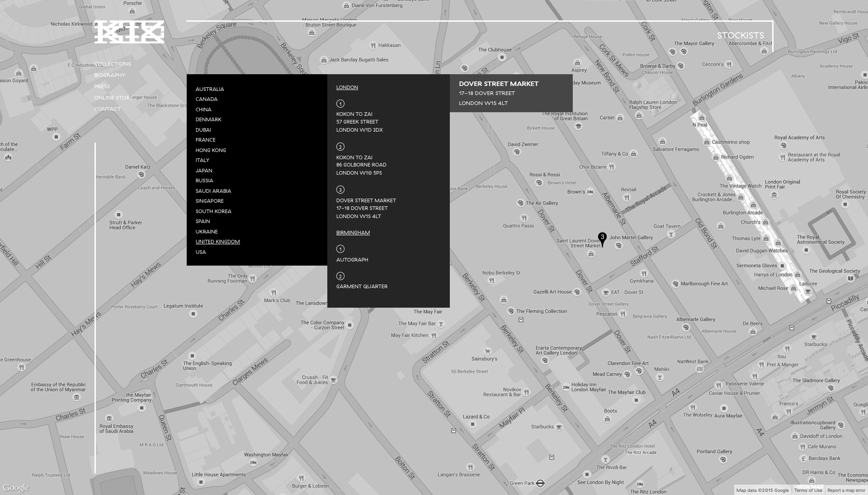
Task: Click the London city heading link
Action: click(x=347, y=87)
